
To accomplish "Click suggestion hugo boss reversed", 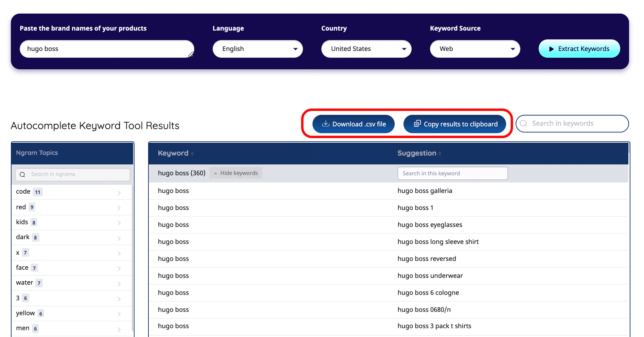I will tap(427, 259).
